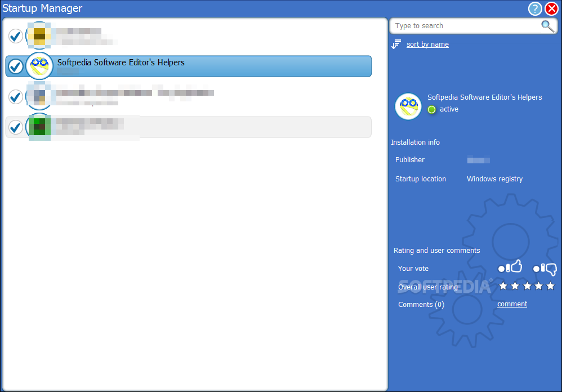Click the magnifier search icon

547,26
